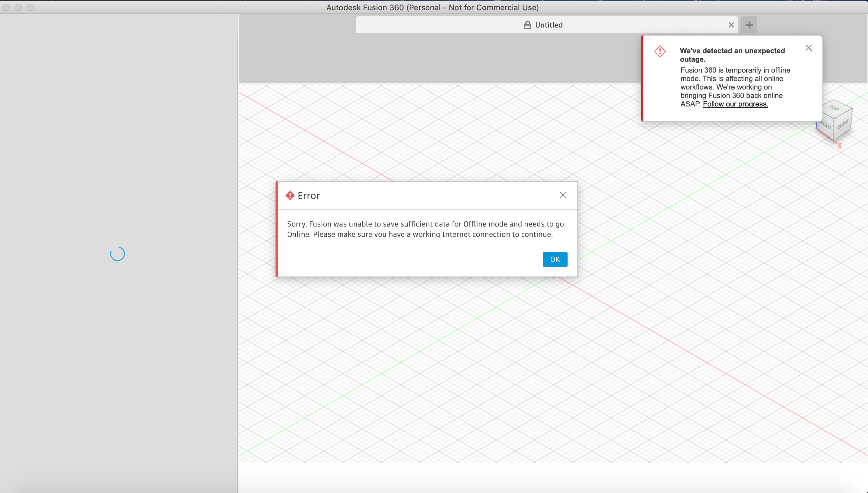
Task: Close the Error dialog with the X
Action: click(x=562, y=195)
